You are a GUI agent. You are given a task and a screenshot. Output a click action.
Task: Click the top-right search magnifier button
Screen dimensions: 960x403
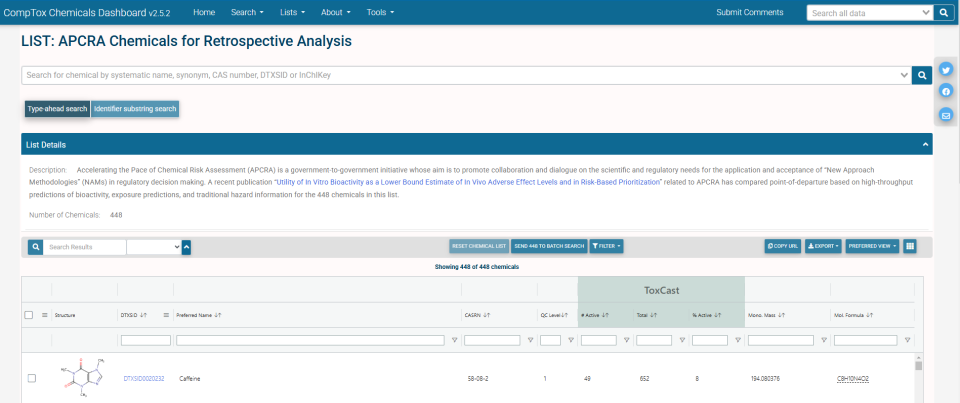click(943, 13)
